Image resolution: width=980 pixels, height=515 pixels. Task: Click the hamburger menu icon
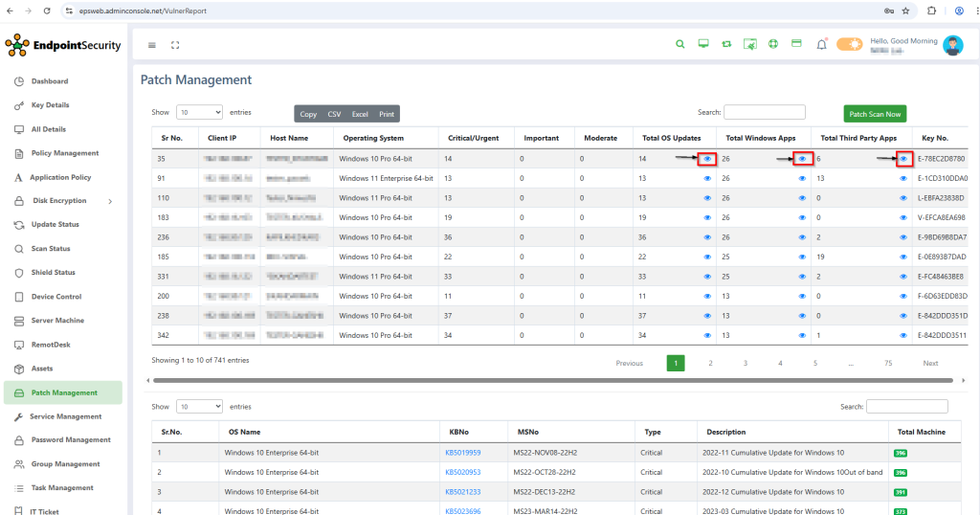coord(152,45)
